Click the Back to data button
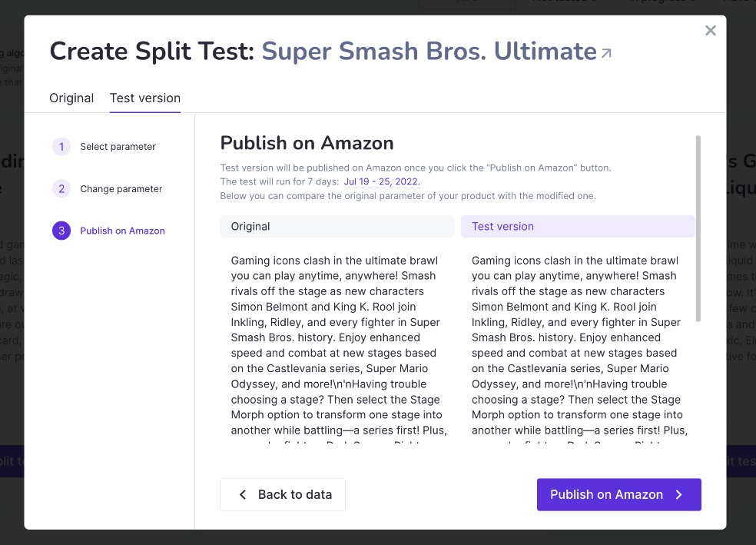The height and width of the screenshot is (545, 756). [283, 494]
